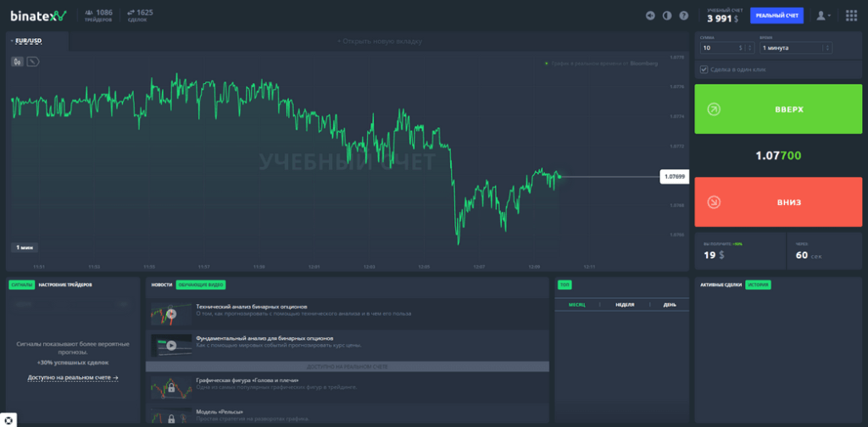Select the 'История' tab
The image size is (868, 427).
click(x=758, y=285)
